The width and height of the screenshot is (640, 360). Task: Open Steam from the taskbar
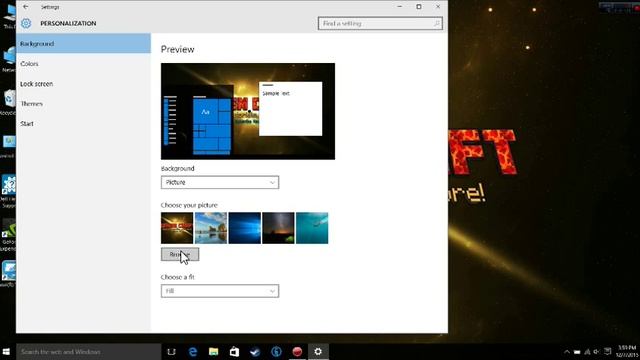click(255, 351)
